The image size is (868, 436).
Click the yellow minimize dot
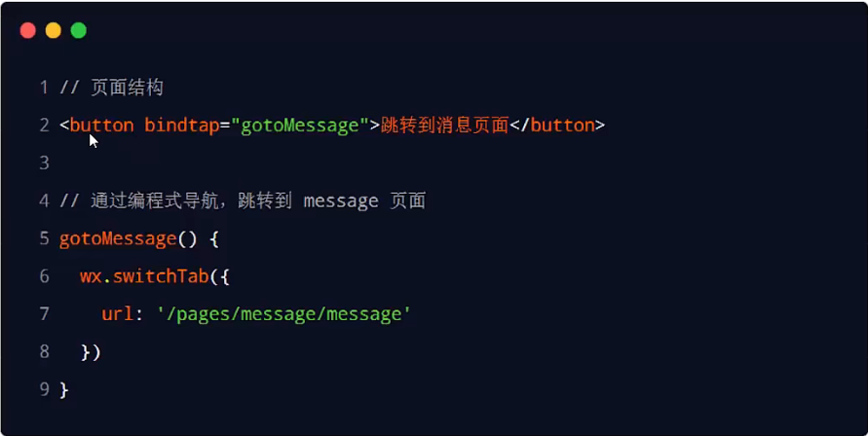[54, 30]
